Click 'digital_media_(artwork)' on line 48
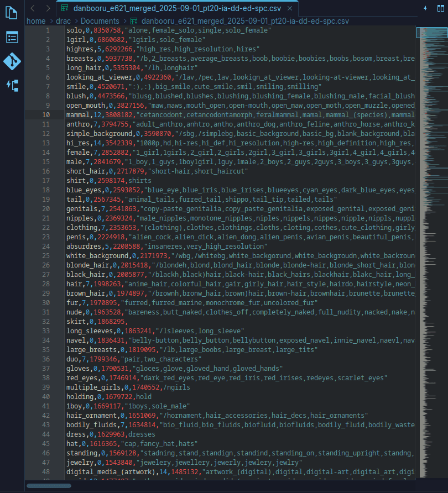The height and width of the screenshot is (493, 448). [x=111, y=471]
